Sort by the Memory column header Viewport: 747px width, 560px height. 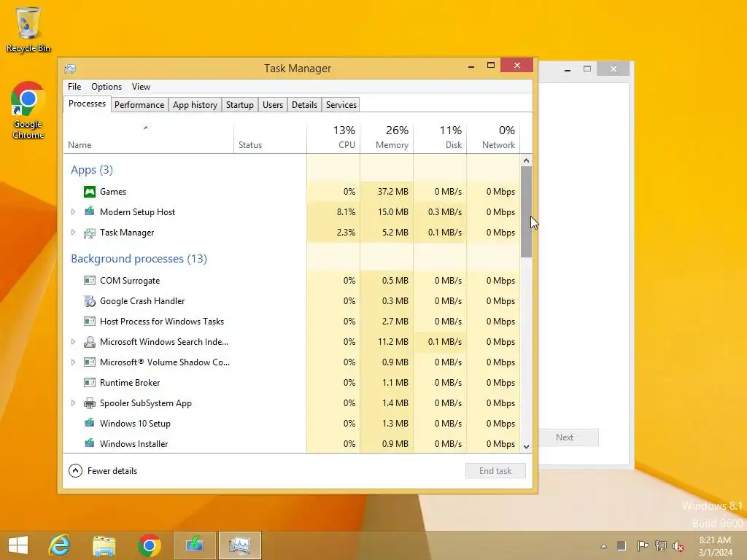[x=387, y=136]
